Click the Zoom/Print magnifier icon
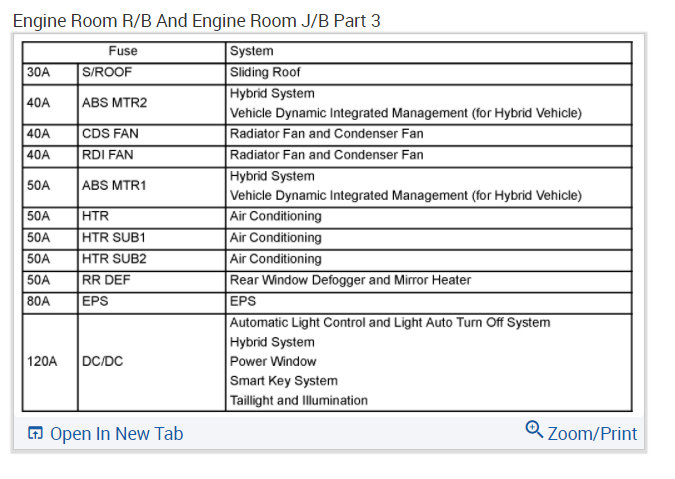Screen dimensions: 675x479 tap(534, 430)
